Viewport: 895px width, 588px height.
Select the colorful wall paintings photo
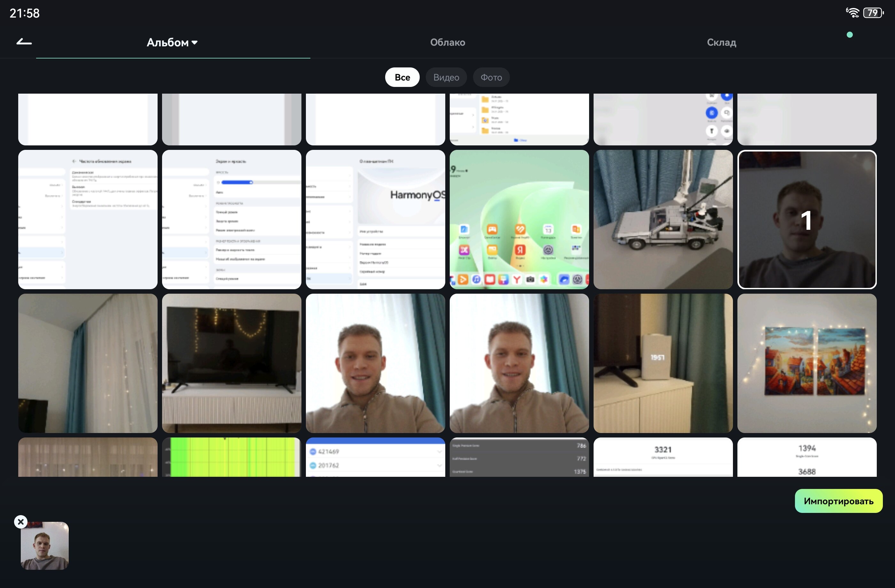807,363
